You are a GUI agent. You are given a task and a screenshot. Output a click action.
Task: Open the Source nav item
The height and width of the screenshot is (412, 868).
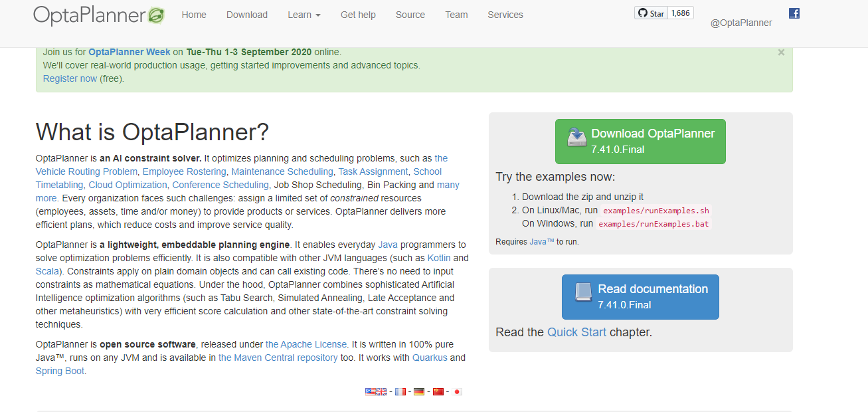pos(410,15)
